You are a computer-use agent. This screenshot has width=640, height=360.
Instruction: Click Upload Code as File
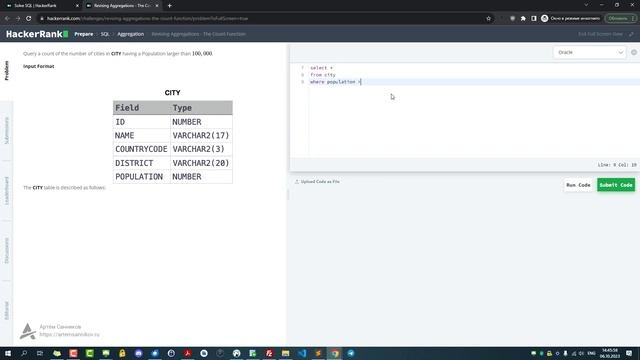pyautogui.click(x=317, y=182)
